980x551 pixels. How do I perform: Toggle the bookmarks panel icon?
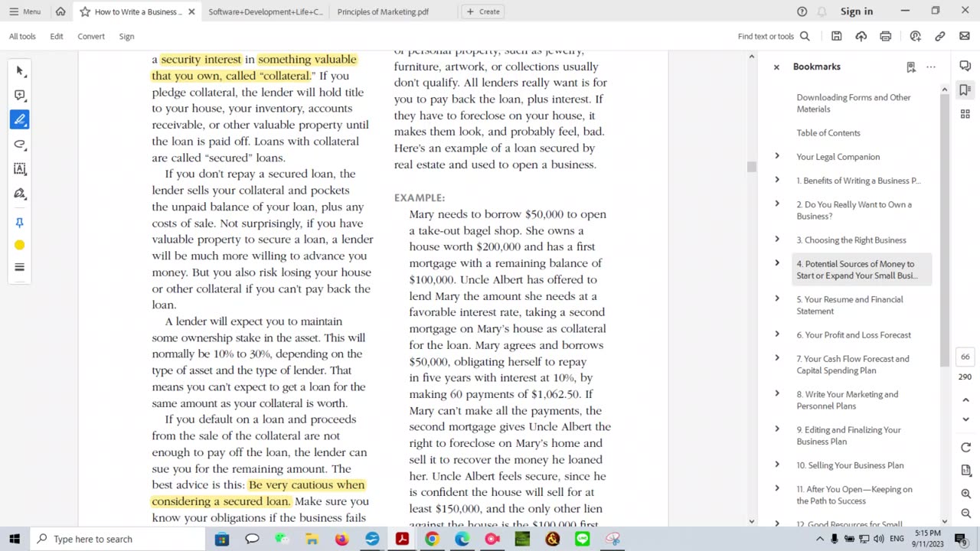click(x=965, y=90)
